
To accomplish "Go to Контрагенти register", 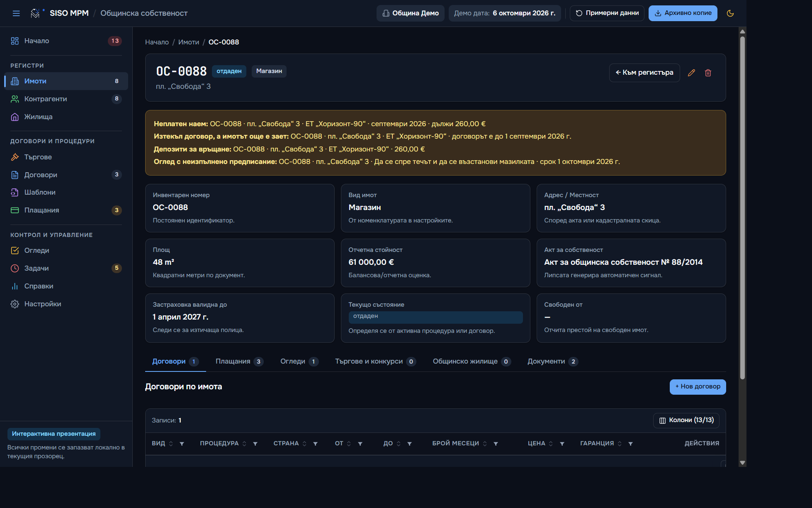I will pyautogui.click(x=66, y=99).
